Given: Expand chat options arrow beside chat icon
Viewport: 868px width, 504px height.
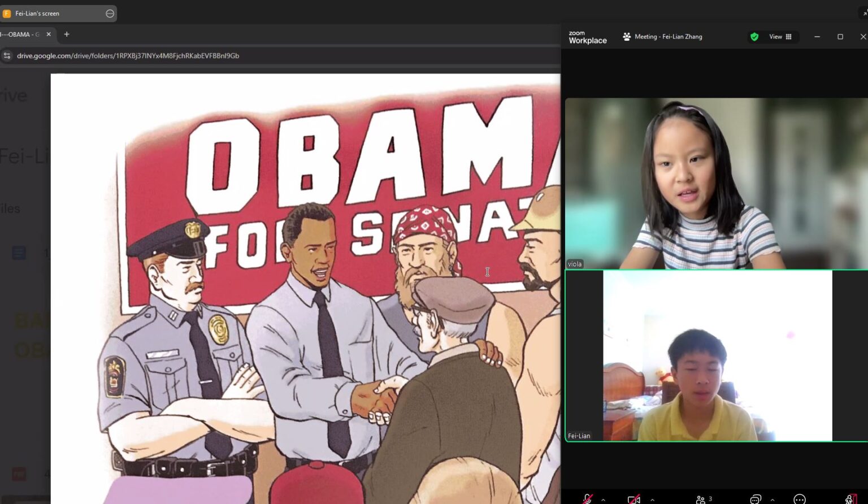Looking at the screenshot, I should [772, 500].
